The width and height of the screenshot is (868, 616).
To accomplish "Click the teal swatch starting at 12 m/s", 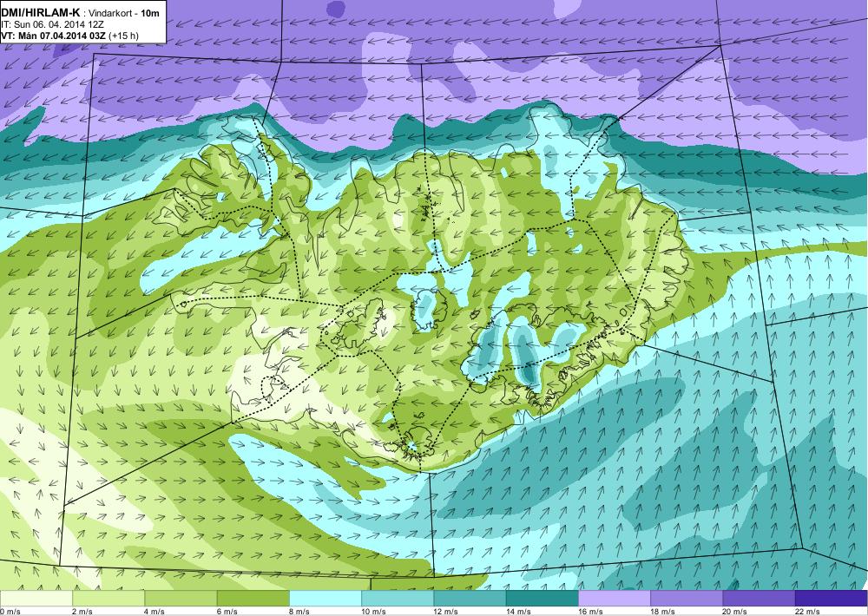I will pos(470,599).
